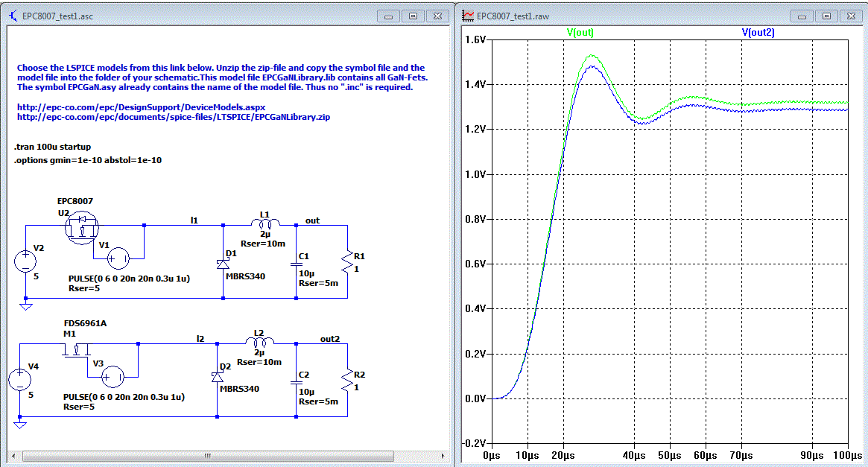Click inductor L2 symbol
The height and width of the screenshot is (467, 868).
click(259, 341)
